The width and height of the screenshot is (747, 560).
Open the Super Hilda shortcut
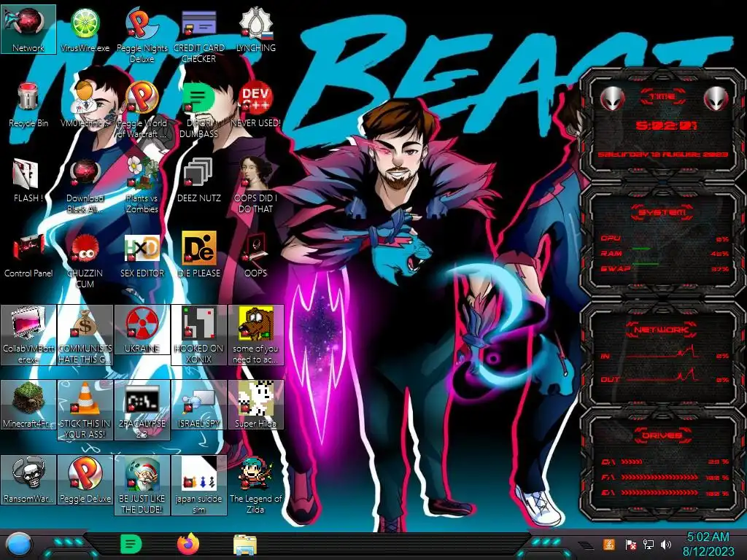tap(256, 405)
